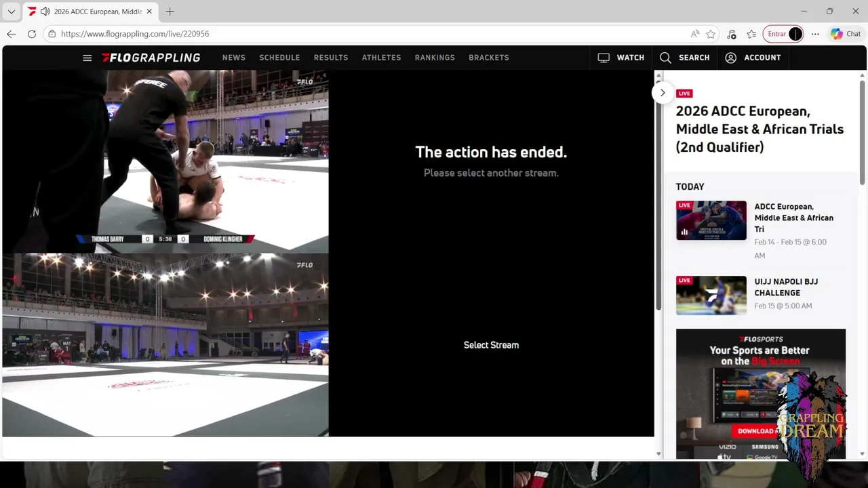Mute the tab audio speaker icon
This screenshot has width=868, height=488.
click(x=45, y=12)
